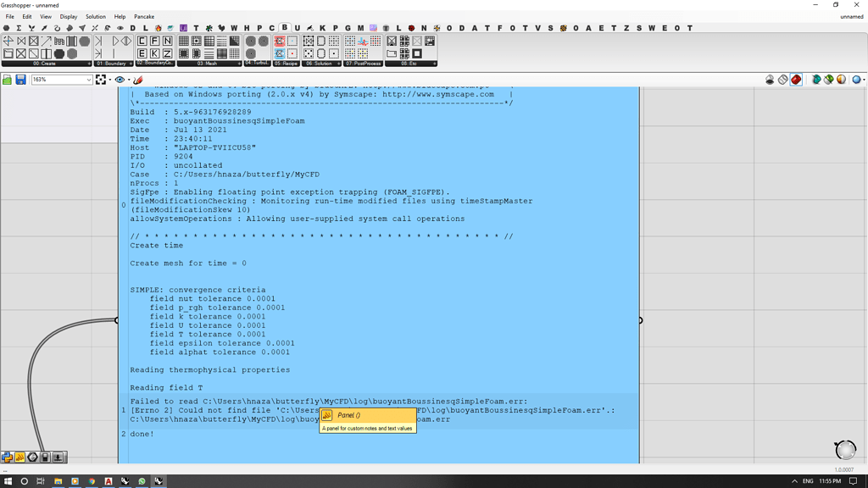Disable preview with the no-preview icon
This screenshot has width=868, height=488.
[x=770, y=80]
